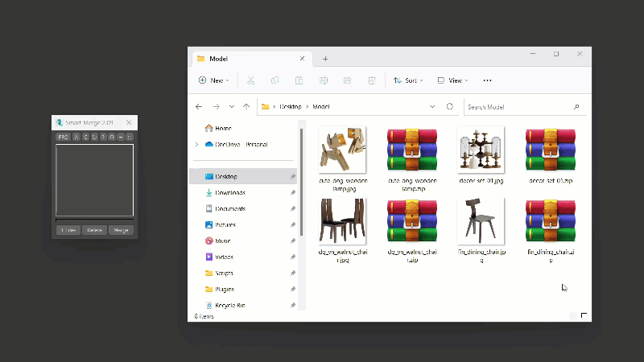Viewport: 644px width, 362px height.
Task: Toggle large thumbnails view in status bar
Action: tap(584, 315)
